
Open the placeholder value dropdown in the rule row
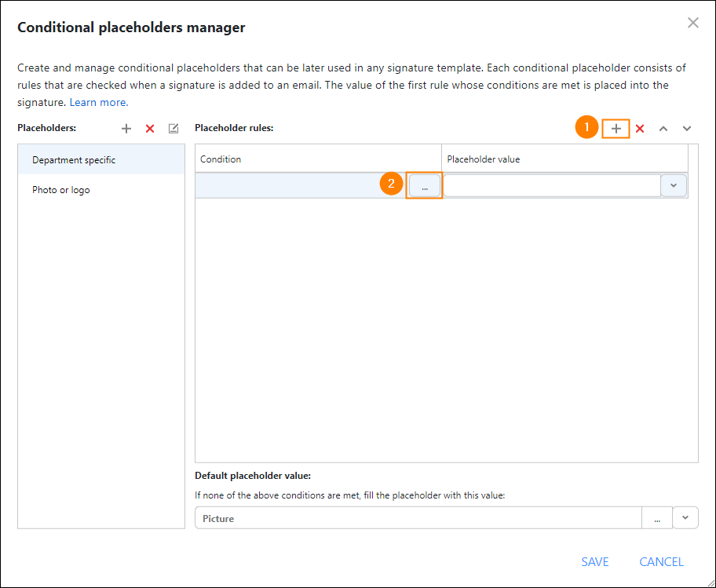tap(674, 185)
